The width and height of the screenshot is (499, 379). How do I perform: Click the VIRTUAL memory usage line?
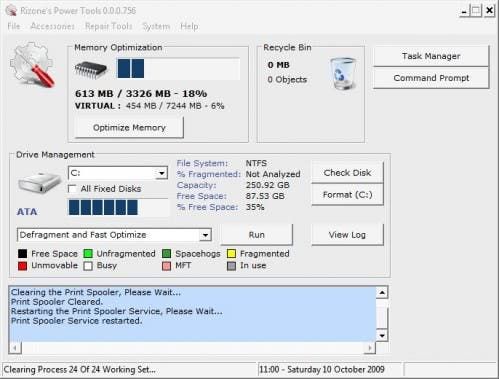pos(149,106)
